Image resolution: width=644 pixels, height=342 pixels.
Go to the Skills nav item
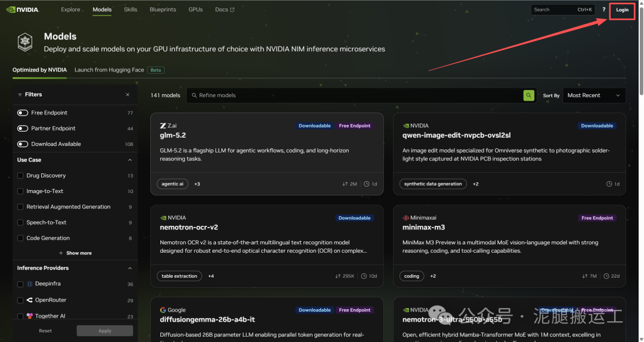click(x=131, y=10)
